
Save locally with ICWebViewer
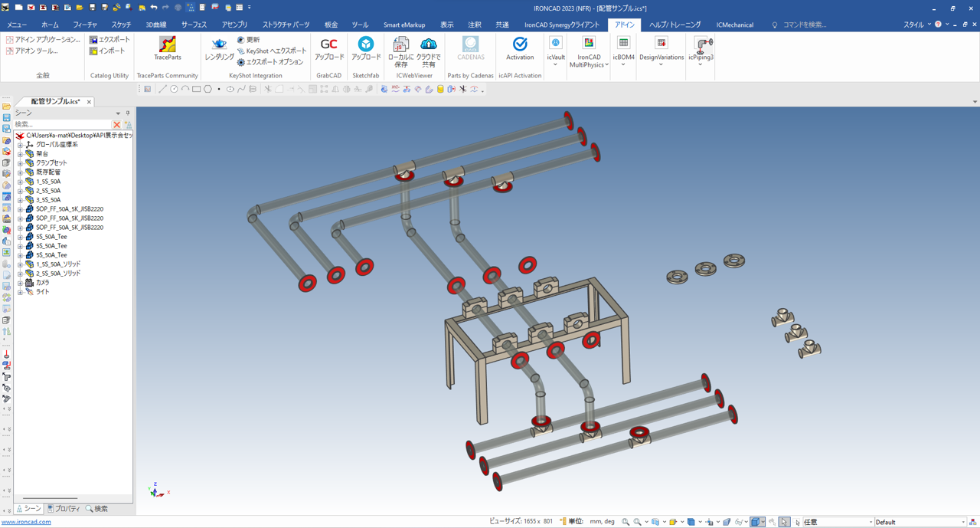point(400,48)
